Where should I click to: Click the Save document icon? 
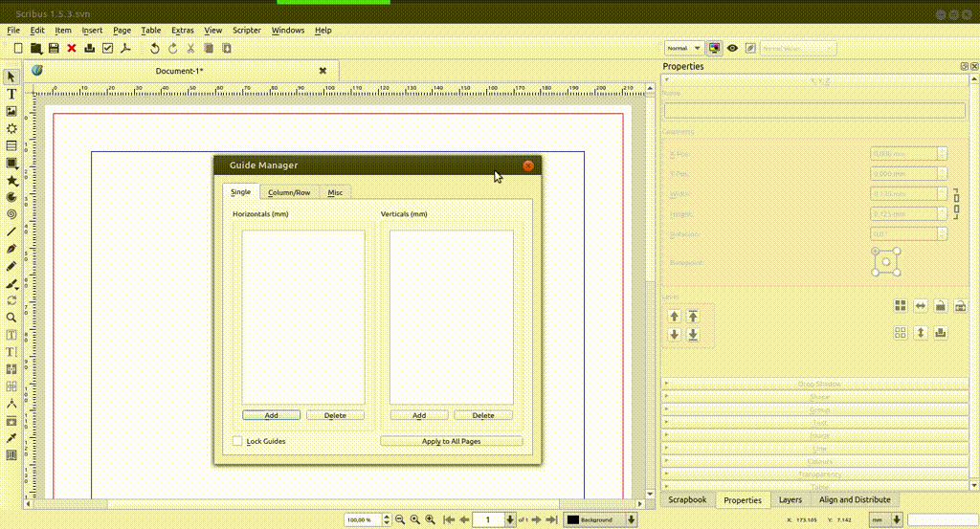click(54, 48)
